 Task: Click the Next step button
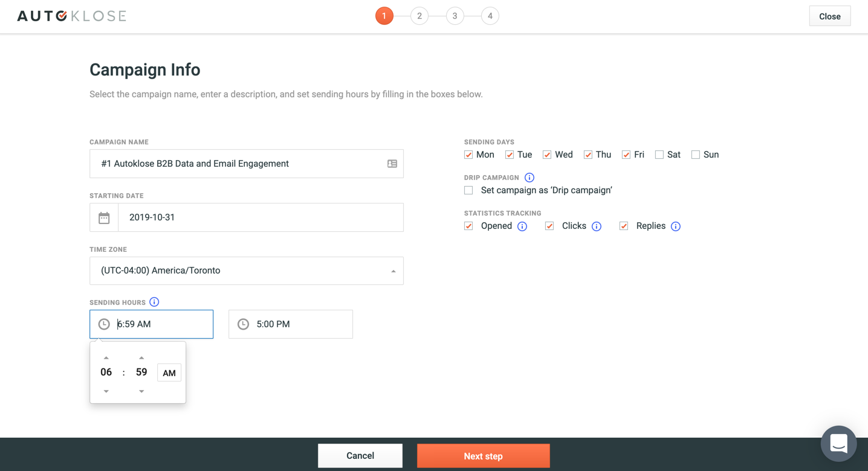(483, 456)
